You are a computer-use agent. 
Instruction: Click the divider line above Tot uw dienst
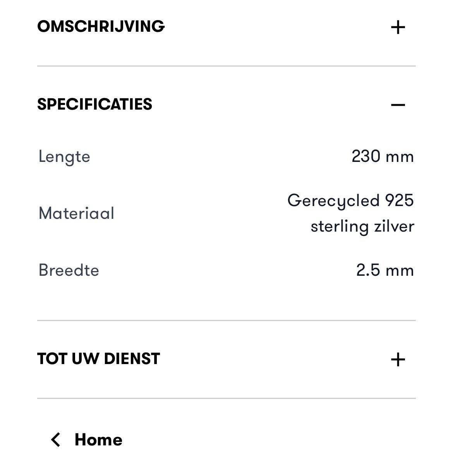226,320
